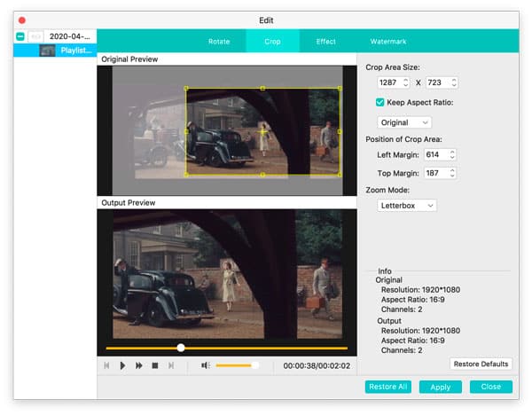Close the Edit dialog with Close button
This screenshot has width=532, height=415.
(491, 387)
